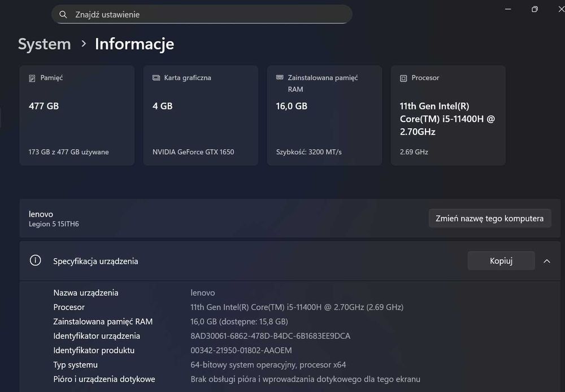Click the 'Nazwa urządzenia' value lenovo
Viewport: 565px width, 392px height.
[x=202, y=293]
